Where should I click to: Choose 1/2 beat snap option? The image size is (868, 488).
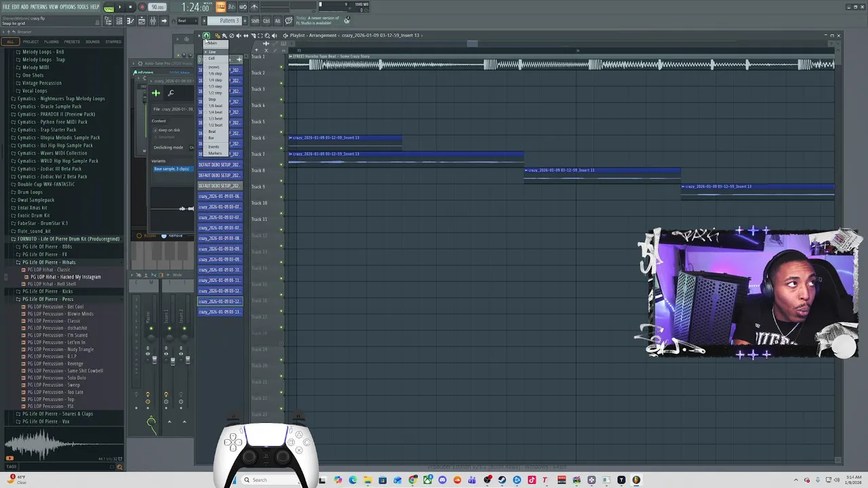(215, 125)
